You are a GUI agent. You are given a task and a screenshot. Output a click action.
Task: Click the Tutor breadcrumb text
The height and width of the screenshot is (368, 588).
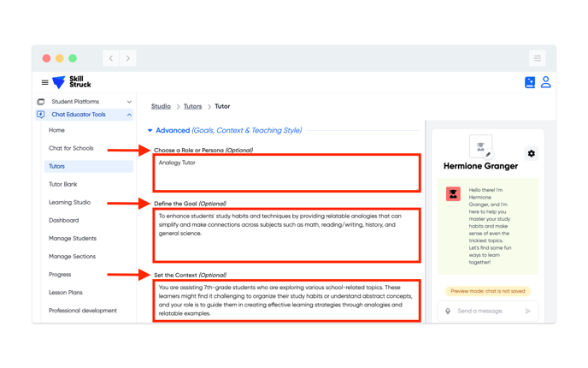(222, 106)
